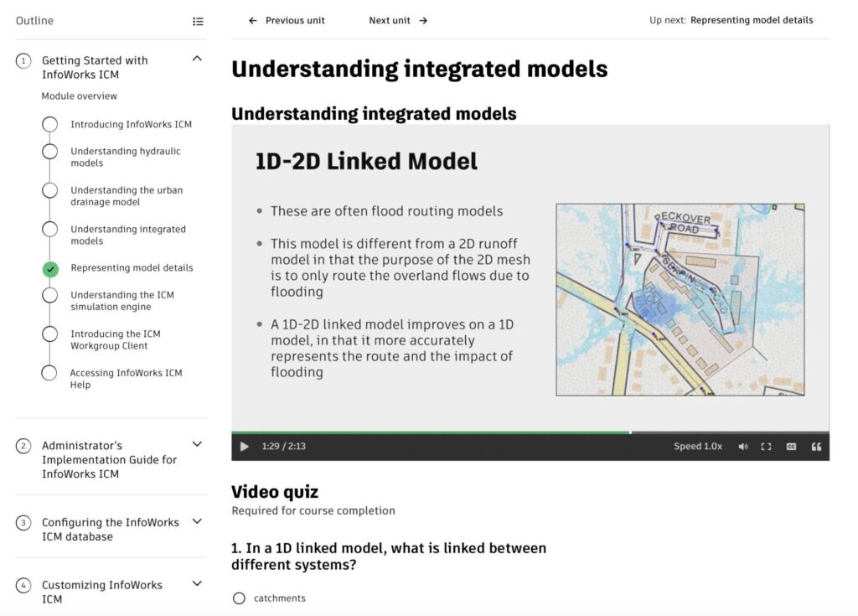
Task: Open the transcript quote icon in player
Action: coord(816,447)
